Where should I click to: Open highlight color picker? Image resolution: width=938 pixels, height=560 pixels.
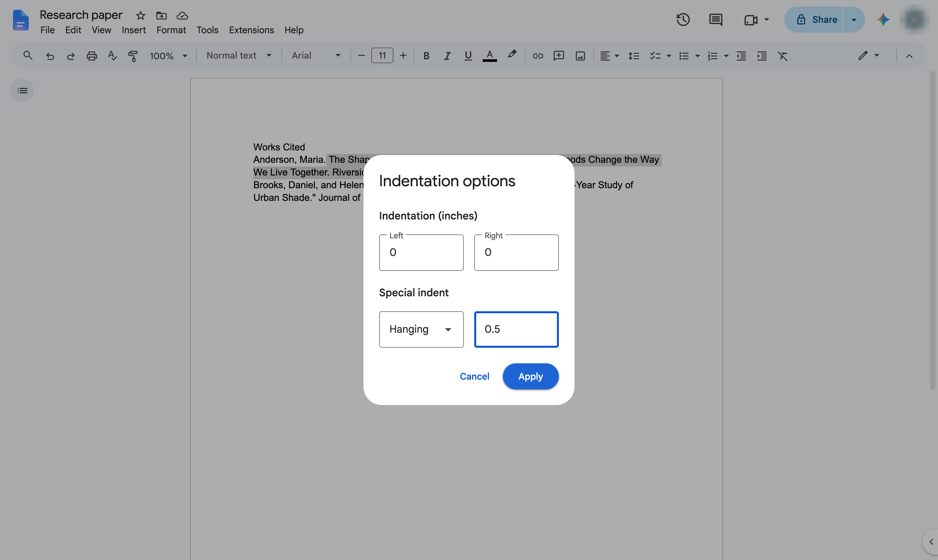coord(512,55)
